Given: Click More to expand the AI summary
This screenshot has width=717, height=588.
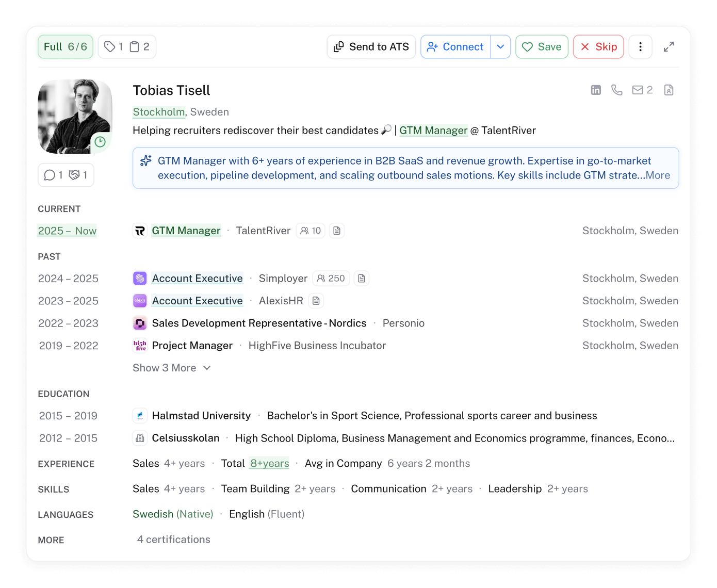Looking at the screenshot, I should click(x=658, y=175).
